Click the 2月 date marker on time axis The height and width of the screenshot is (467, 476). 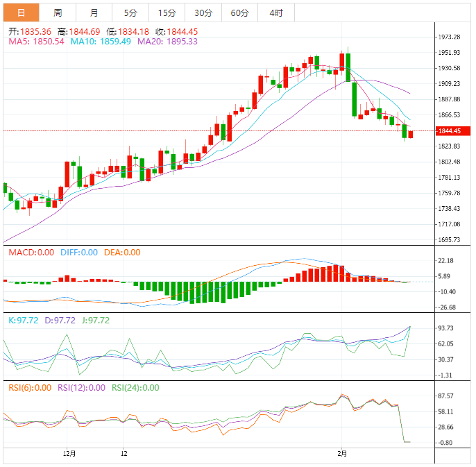click(x=340, y=453)
